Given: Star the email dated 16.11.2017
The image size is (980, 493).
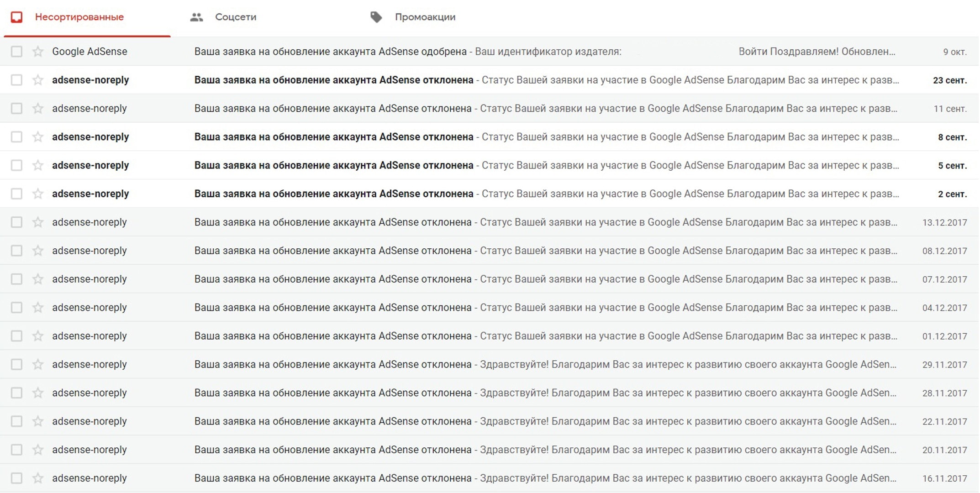Looking at the screenshot, I should (38, 478).
